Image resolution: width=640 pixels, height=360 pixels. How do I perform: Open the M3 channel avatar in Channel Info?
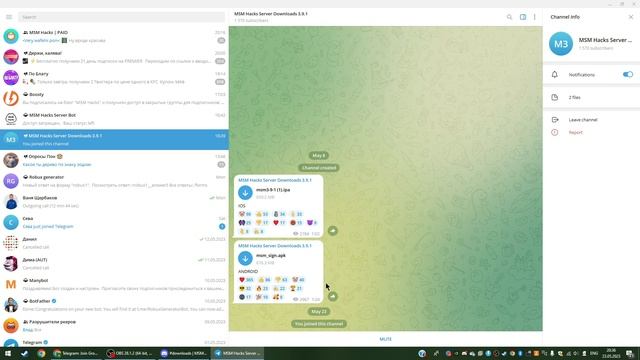561,44
